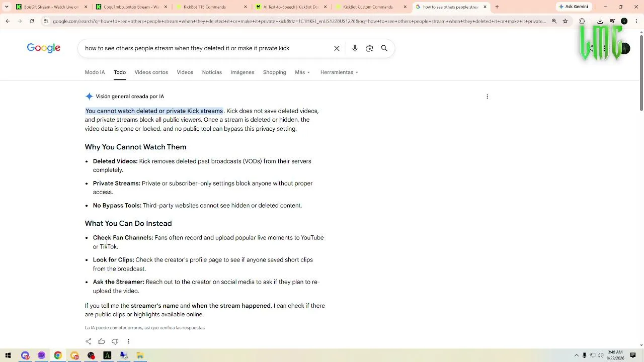Image resolution: width=644 pixels, height=362 pixels.
Task: Share the AI overview answer
Action: coord(89,341)
